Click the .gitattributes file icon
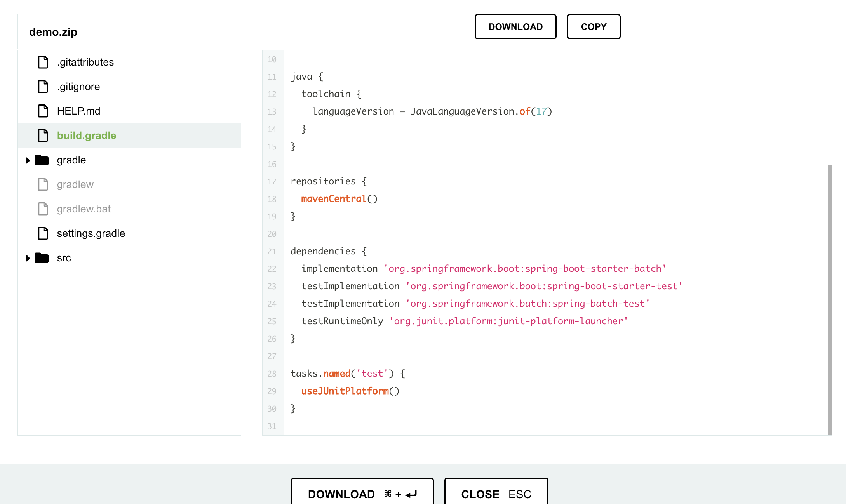 (x=43, y=62)
